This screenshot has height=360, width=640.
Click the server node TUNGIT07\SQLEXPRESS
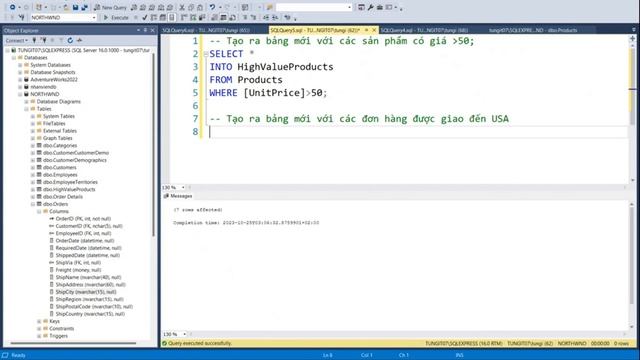(x=84, y=50)
